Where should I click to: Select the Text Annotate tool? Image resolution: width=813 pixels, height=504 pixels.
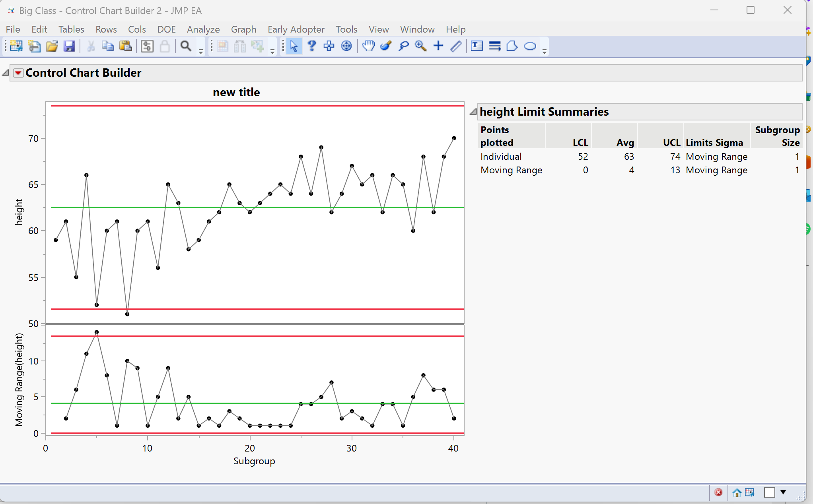(477, 46)
